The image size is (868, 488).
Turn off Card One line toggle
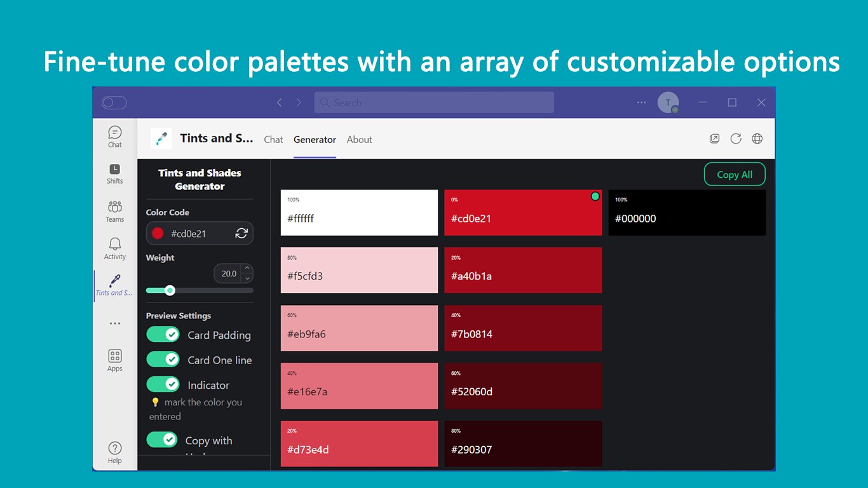[163, 360]
